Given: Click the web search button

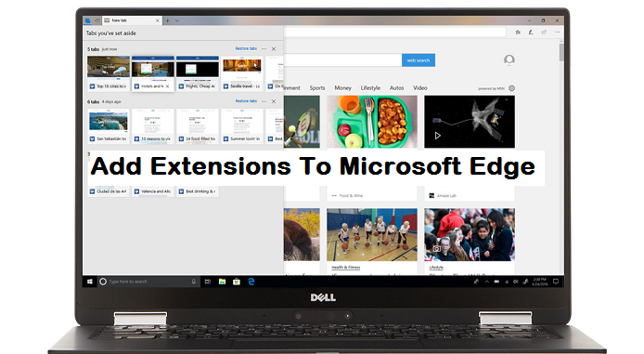Looking at the screenshot, I should pyautogui.click(x=419, y=60).
